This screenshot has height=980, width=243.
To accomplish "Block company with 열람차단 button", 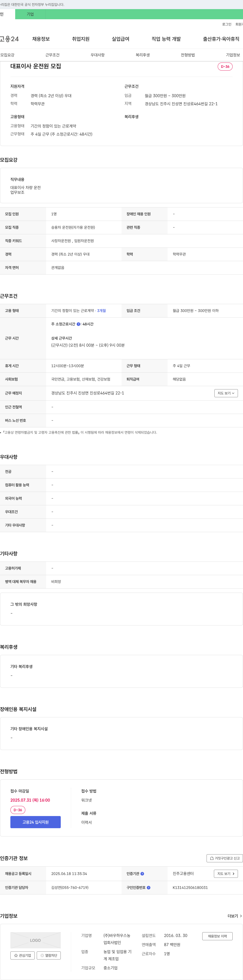I will point(49,955).
